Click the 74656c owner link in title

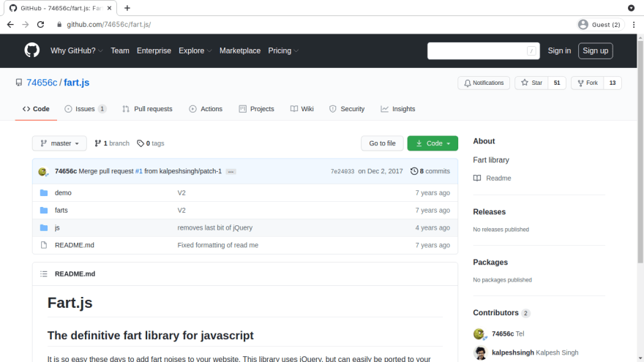42,83
